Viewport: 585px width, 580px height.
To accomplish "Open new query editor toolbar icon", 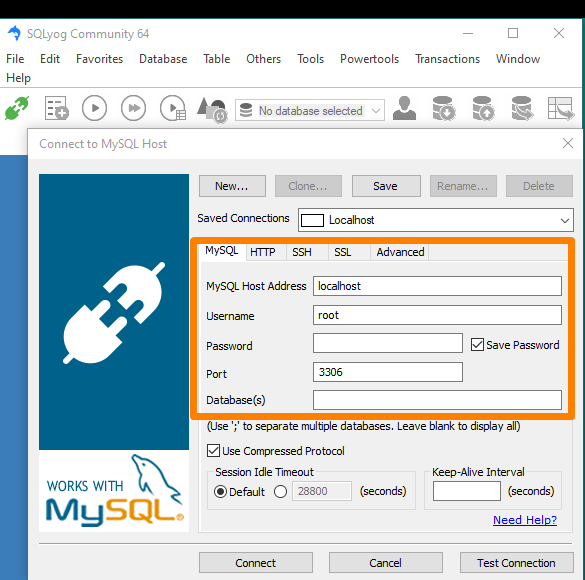I will click(x=56, y=109).
